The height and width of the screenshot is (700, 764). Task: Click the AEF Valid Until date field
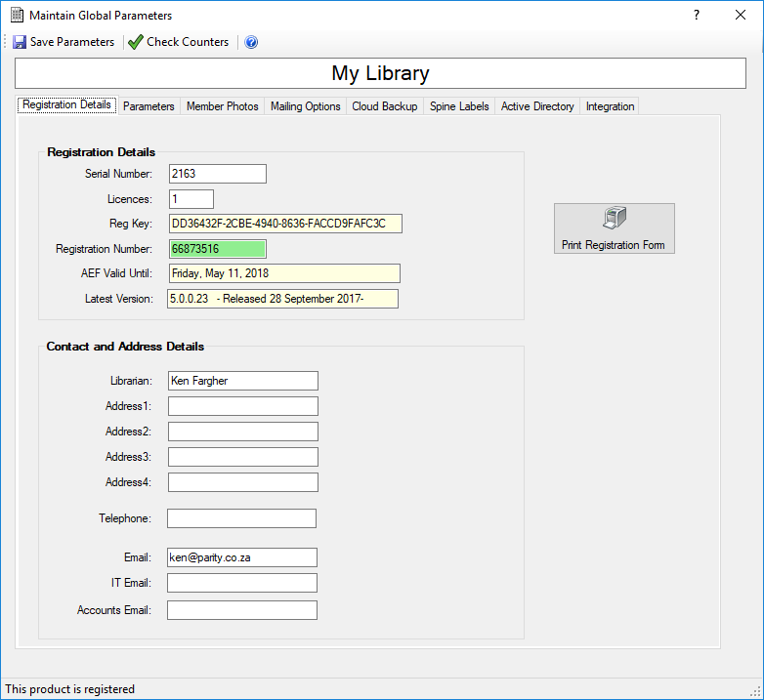[284, 273]
